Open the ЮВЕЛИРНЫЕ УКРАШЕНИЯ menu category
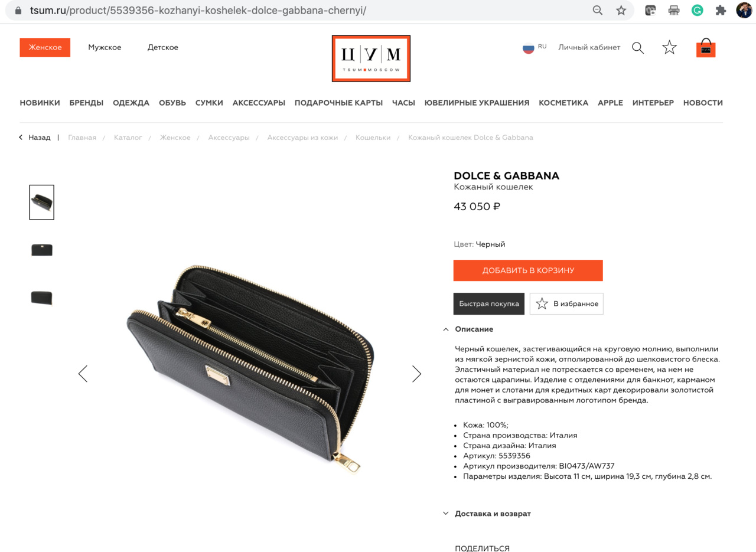Screen dimensions: 756x552 (x=477, y=103)
